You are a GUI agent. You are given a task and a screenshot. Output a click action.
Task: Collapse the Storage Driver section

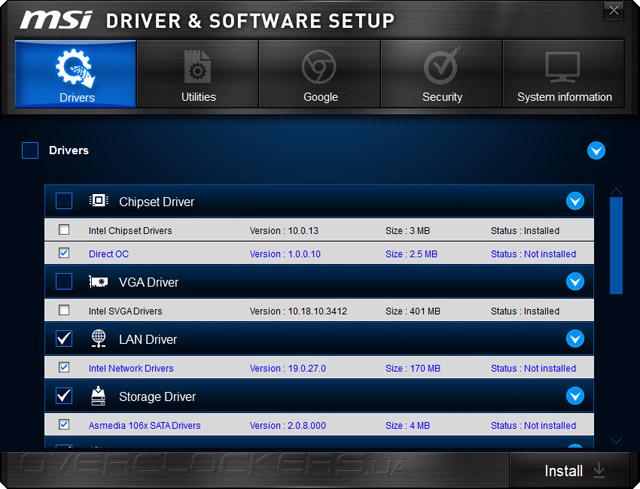(575, 396)
